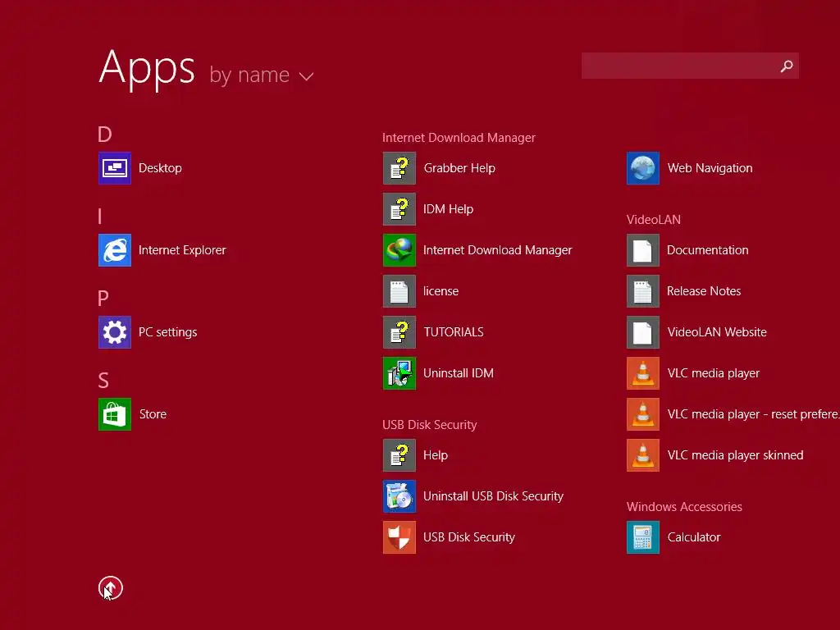This screenshot has width=840, height=630.
Task: Select the 'Internet Explorer' label
Action: pyautogui.click(x=182, y=250)
